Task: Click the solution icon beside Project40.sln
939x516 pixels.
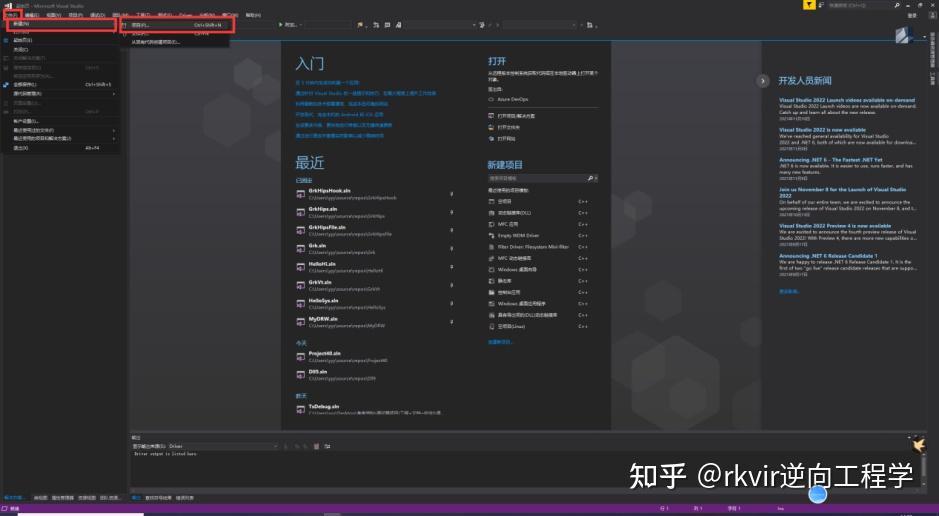Action: [301, 357]
